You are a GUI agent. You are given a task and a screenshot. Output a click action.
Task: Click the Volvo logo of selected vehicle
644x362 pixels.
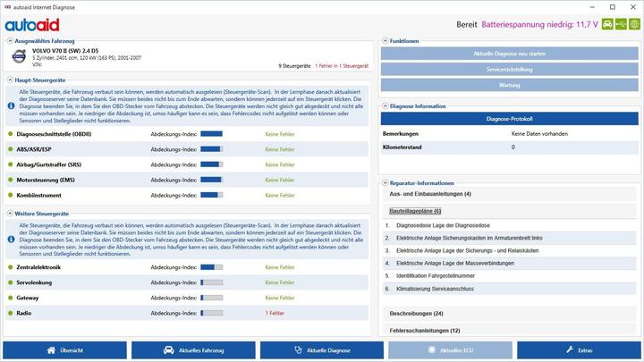pos(18,56)
